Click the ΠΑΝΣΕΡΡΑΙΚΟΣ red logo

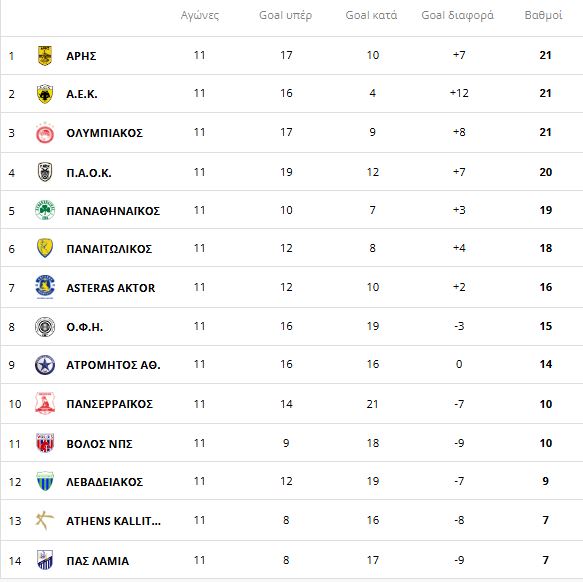(45, 403)
